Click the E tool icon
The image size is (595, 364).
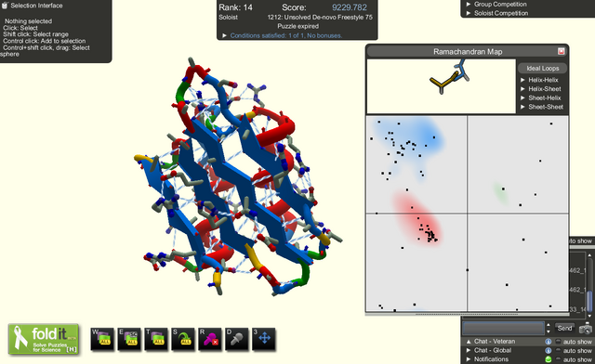(129, 339)
